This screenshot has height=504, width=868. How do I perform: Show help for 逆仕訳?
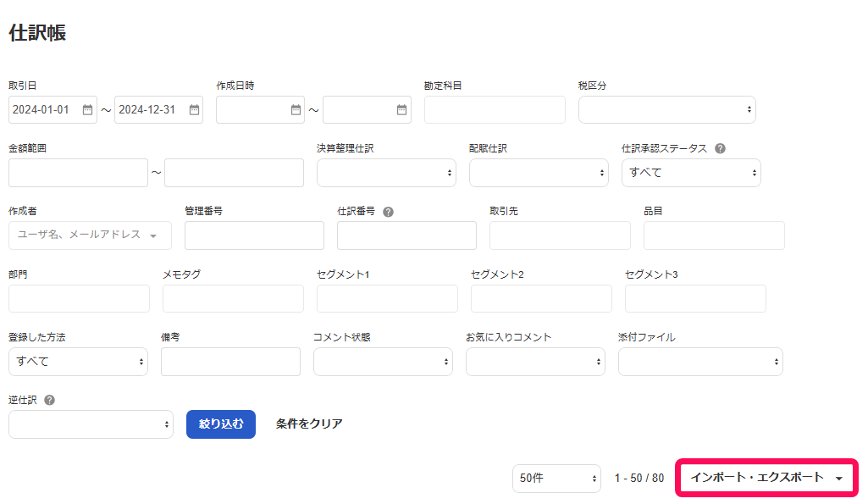[x=49, y=400]
